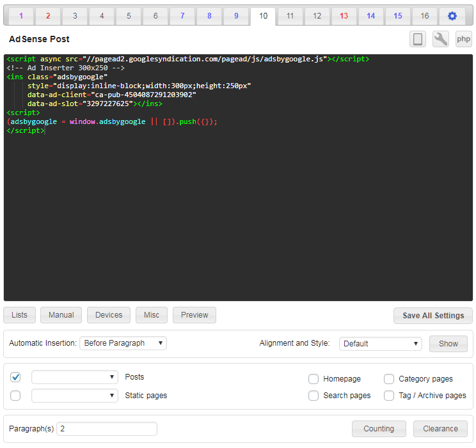Open block tab 3

pos(75,16)
